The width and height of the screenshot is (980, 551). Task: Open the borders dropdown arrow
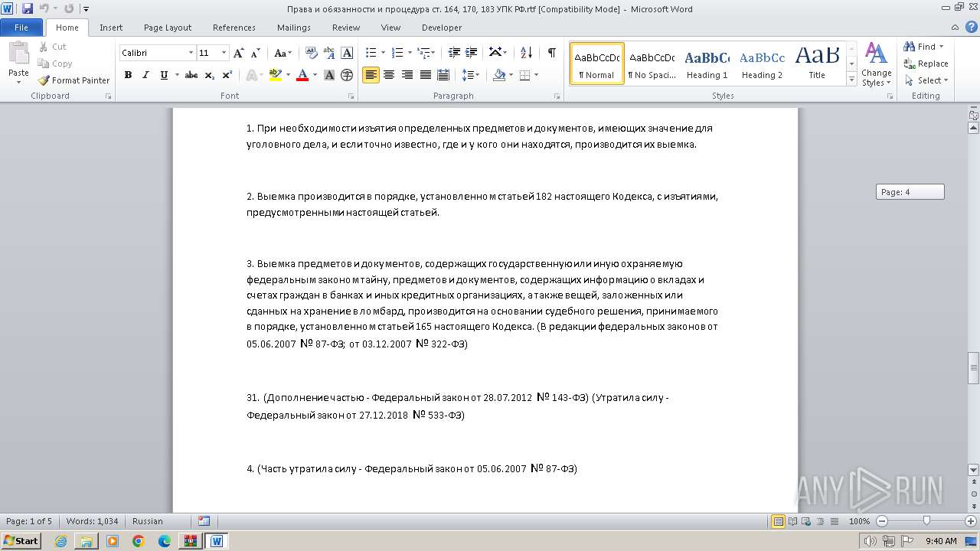point(536,75)
